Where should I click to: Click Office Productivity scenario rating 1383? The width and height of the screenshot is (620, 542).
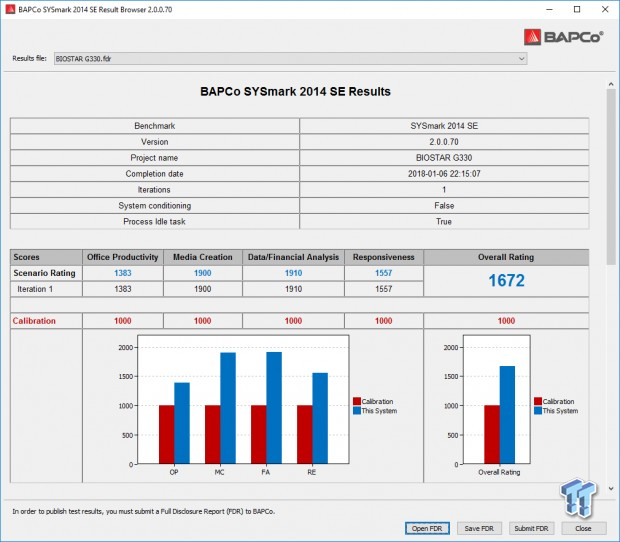(123, 273)
